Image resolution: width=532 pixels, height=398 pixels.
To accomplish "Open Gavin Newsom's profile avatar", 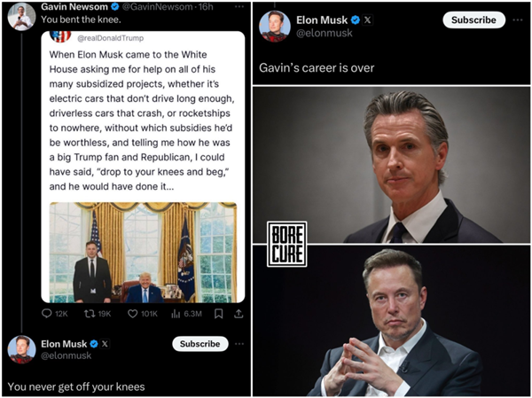I will coord(21,14).
